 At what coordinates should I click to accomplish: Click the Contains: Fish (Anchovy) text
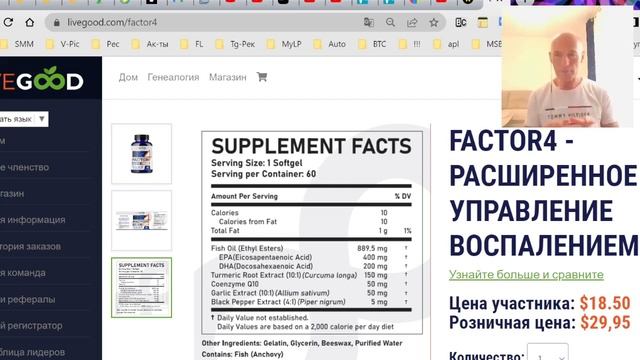point(242,354)
